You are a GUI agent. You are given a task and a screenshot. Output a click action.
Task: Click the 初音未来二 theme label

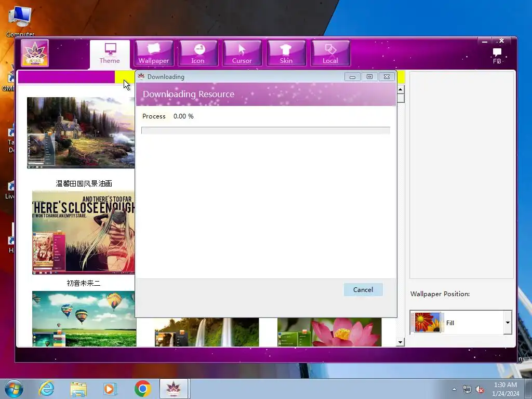[x=84, y=283]
